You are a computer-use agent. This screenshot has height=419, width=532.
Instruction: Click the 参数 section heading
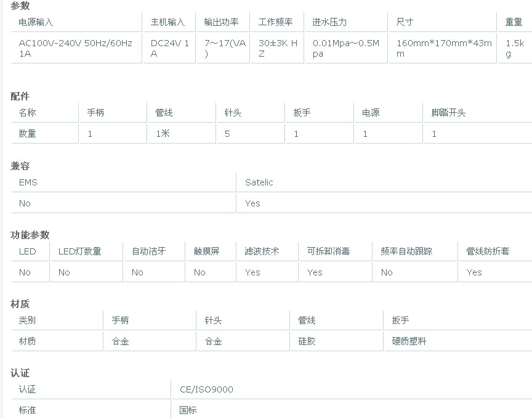(20, 6)
